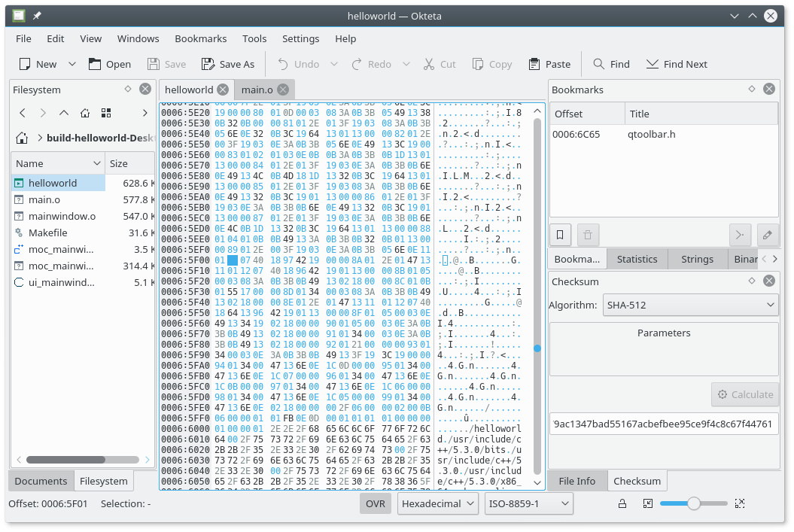
Task: Open the ISO-8859-1 character encoding dropdown
Action: coord(528,503)
